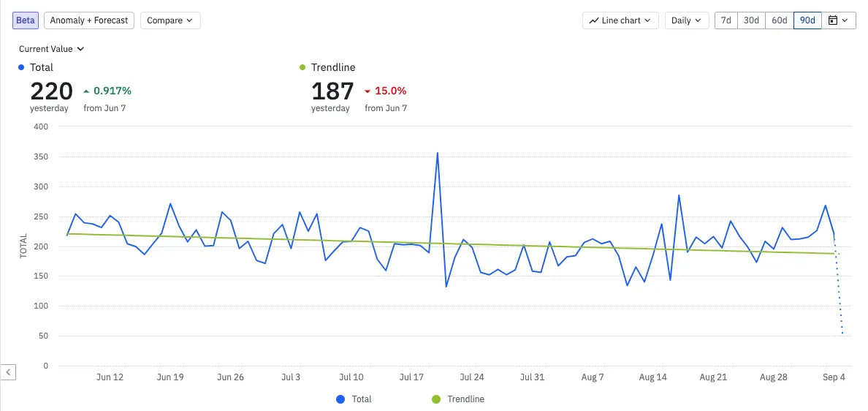The width and height of the screenshot is (868, 411).
Task: Toggle Total series in bottom legend
Action: tap(354, 399)
